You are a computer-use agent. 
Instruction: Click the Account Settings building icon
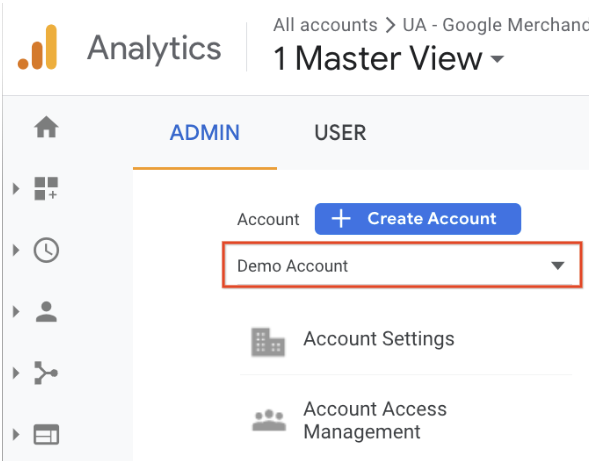click(x=268, y=342)
